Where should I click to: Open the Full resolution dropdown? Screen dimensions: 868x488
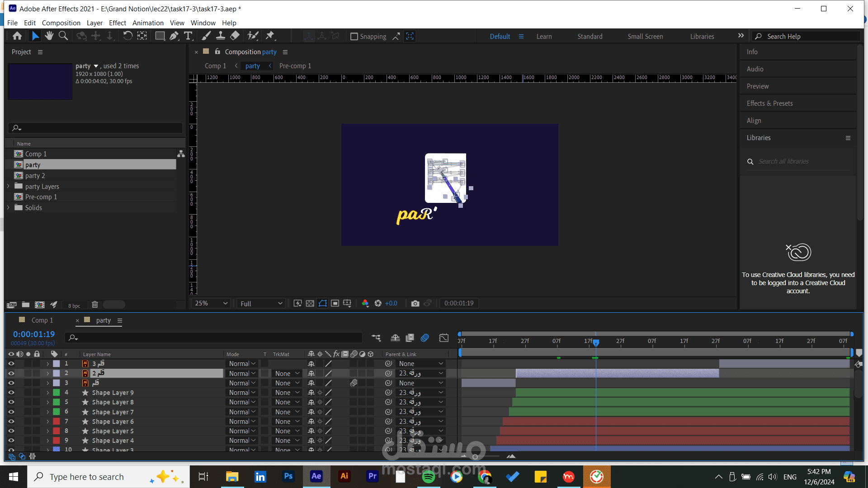click(x=261, y=304)
